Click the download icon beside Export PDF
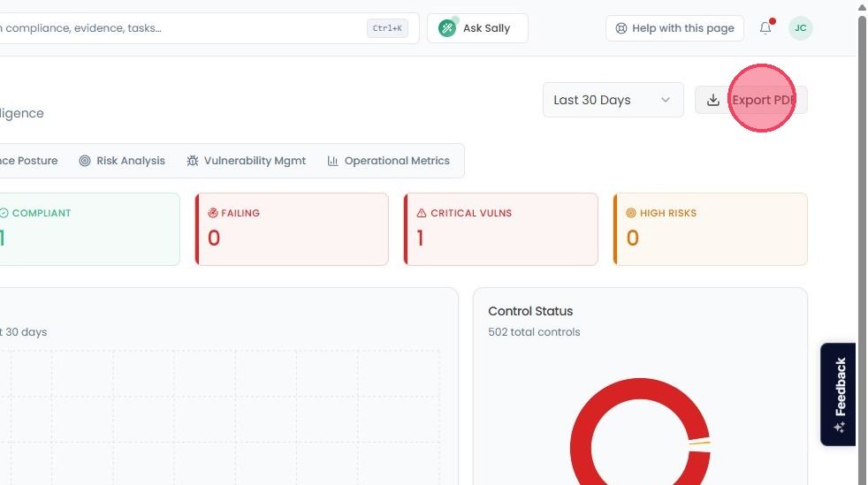Viewport: 868px width, 485px height. (x=713, y=100)
